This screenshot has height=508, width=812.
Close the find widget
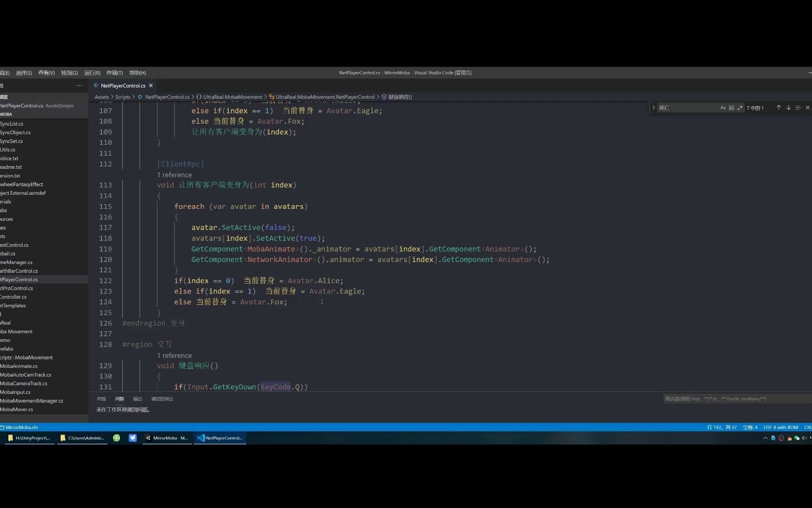808,108
